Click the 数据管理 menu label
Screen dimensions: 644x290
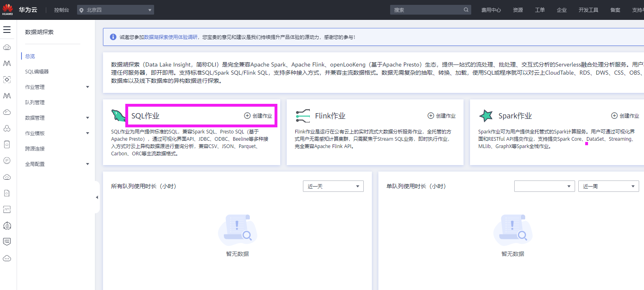click(35, 118)
